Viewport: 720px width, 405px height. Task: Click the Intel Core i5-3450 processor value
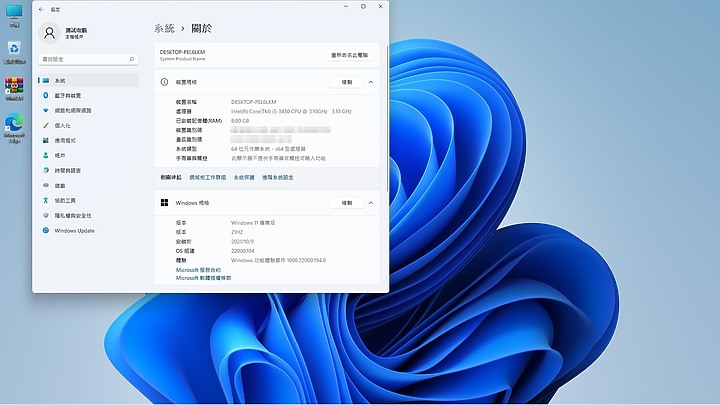[x=291, y=112]
